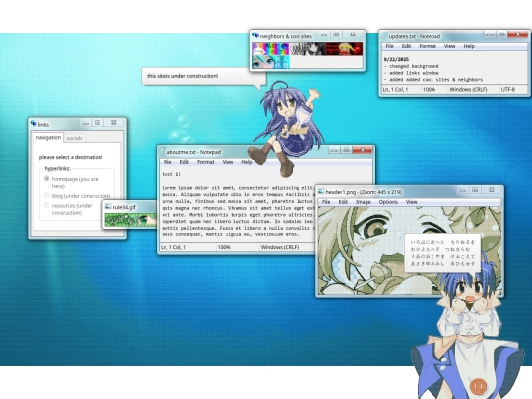
Task: Click the '9/22/2025' date in updates.txt
Action: pyautogui.click(x=396, y=59)
